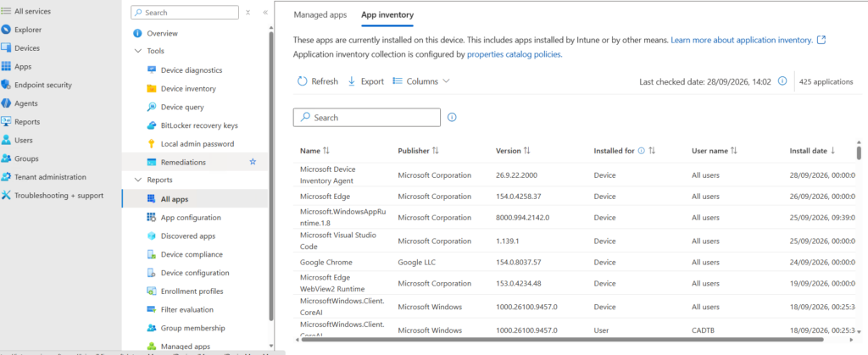
Task: Open App configuration icon
Action: [x=151, y=217]
